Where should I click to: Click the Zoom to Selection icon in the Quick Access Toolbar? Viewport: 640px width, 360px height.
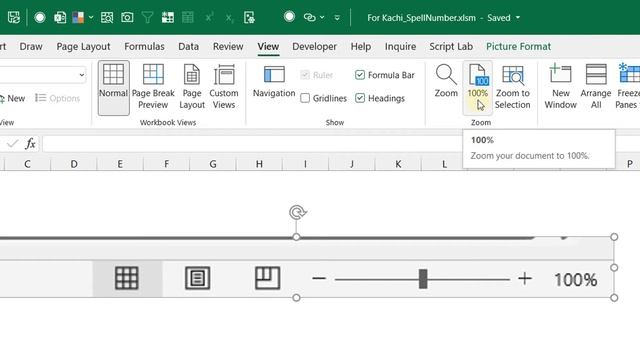[107, 18]
